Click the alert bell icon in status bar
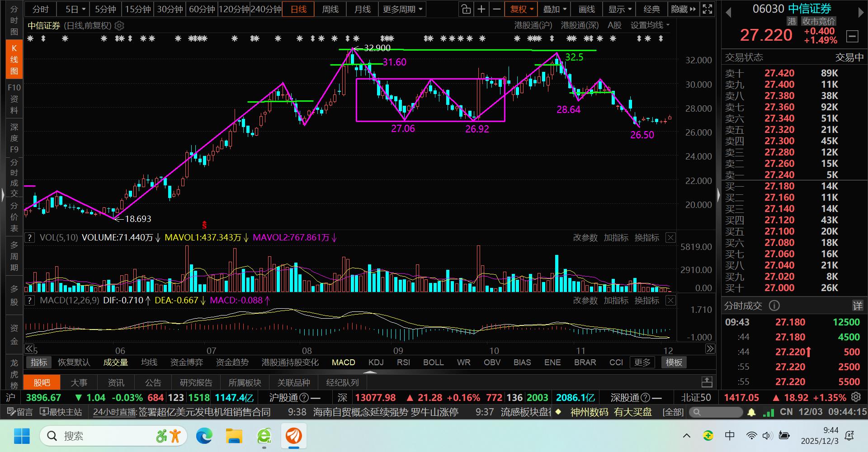868x452 pixels. coord(751,412)
